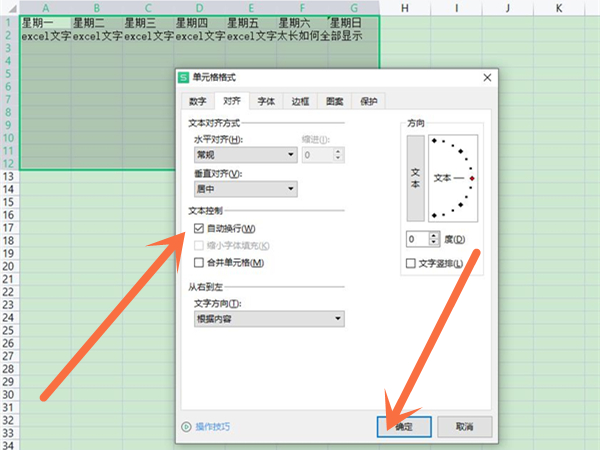
Task: Select column header H
Action: [x=404, y=8]
